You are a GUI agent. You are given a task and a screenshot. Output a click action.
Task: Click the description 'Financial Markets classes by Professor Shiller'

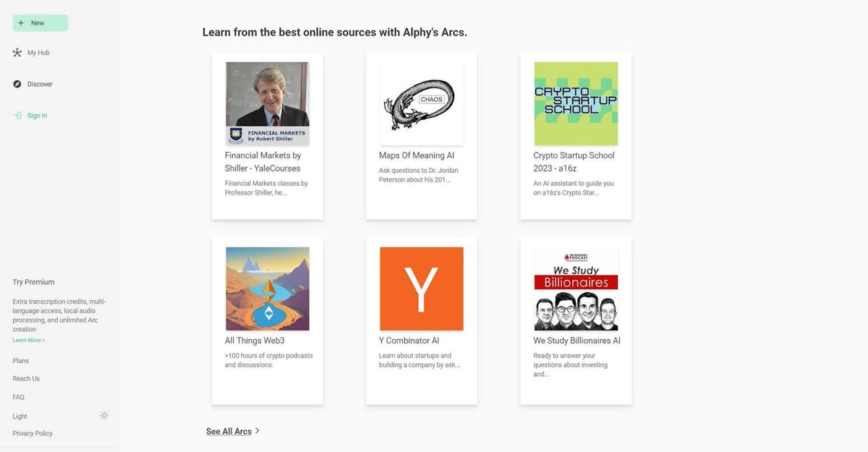point(266,188)
